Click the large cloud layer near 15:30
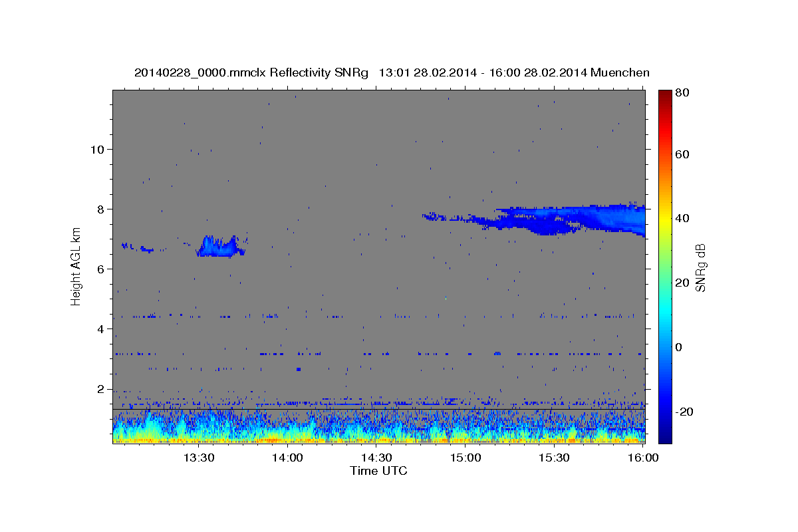This screenshot has height=532, width=798. coord(565,219)
